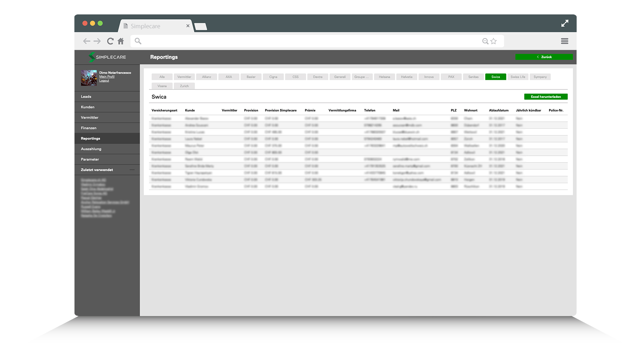Click the browser back arrow icon
Screen dimensions: 644x362
pyautogui.click(x=87, y=41)
